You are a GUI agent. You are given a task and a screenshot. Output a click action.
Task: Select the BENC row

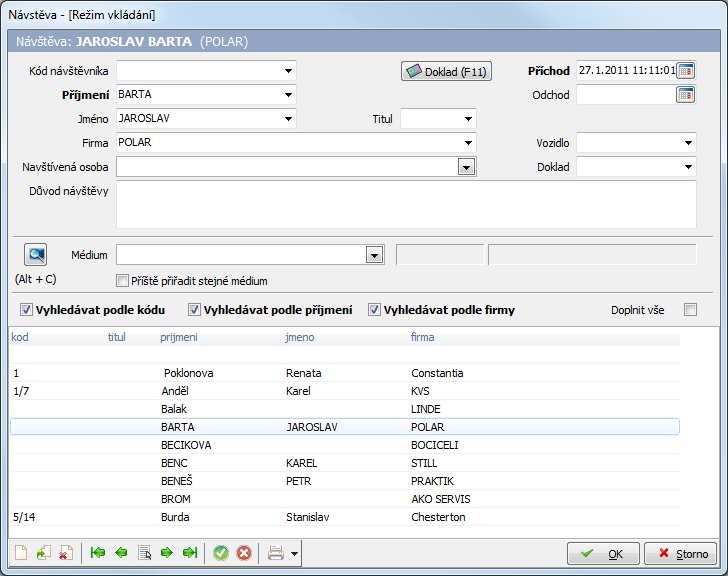345,463
